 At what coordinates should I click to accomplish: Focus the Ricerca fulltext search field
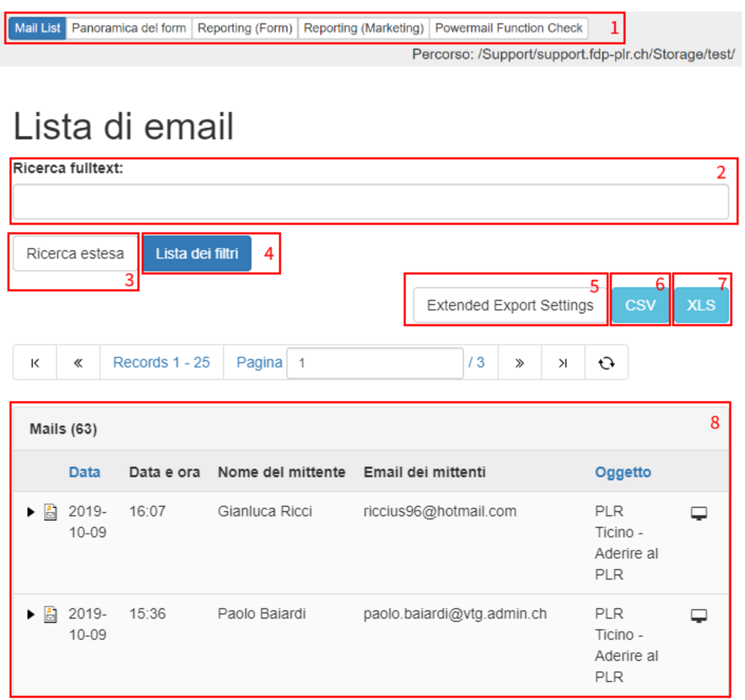pyautogui.click(x=370, y=202)
